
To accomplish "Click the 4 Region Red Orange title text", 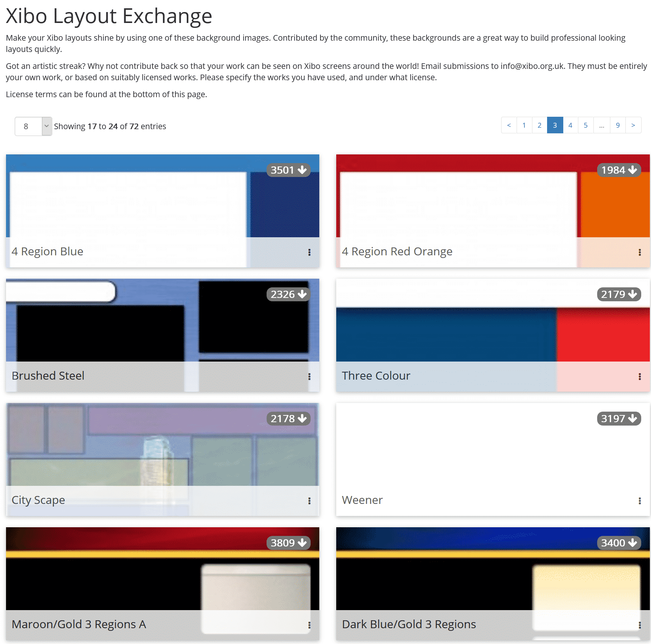I will click(397, 251).
